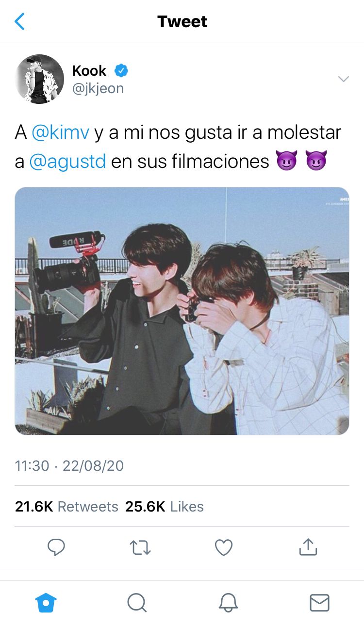364x628 pixels.
Task: Go to Home tab icon
Action: click(46, 603)
